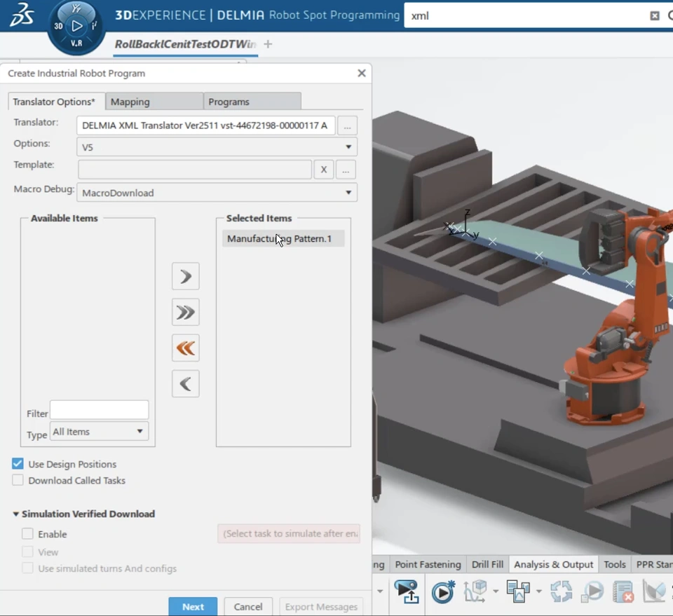Switch to the Mapping tab
This screenshot has width=673, height=616.
point(154,102)
